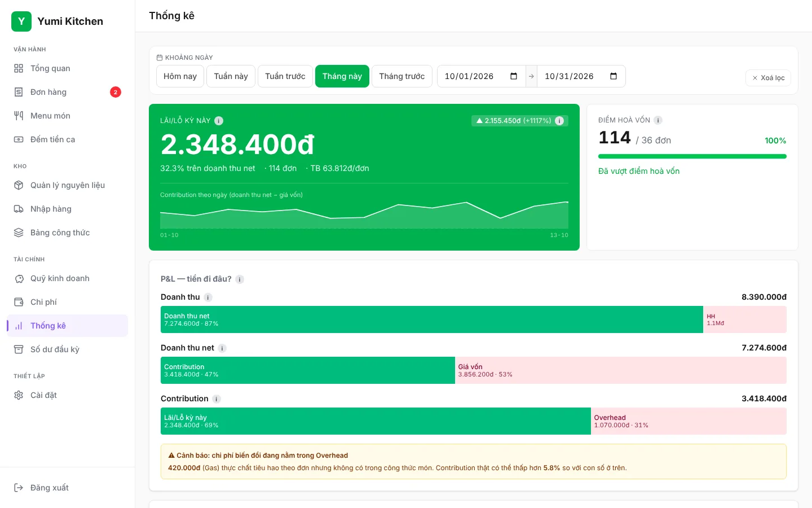Click the Cảnh báo overhead warning text

pos(474,462)
